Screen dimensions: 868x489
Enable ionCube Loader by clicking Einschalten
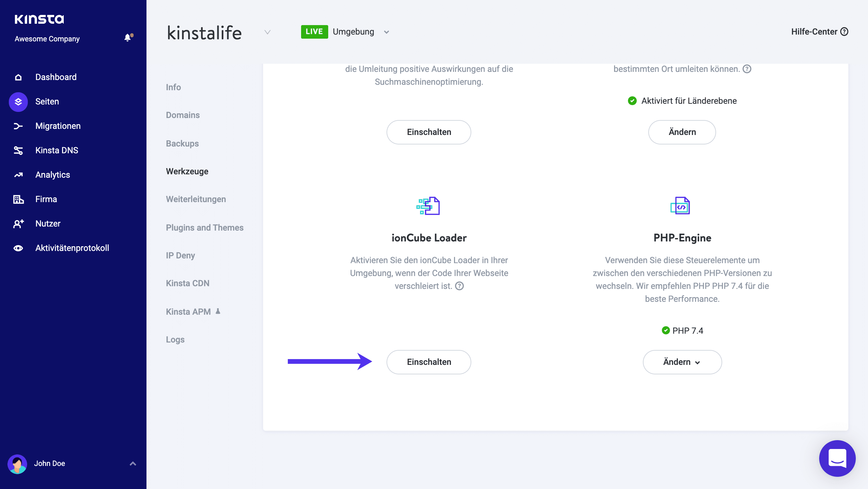click(429, 362)
